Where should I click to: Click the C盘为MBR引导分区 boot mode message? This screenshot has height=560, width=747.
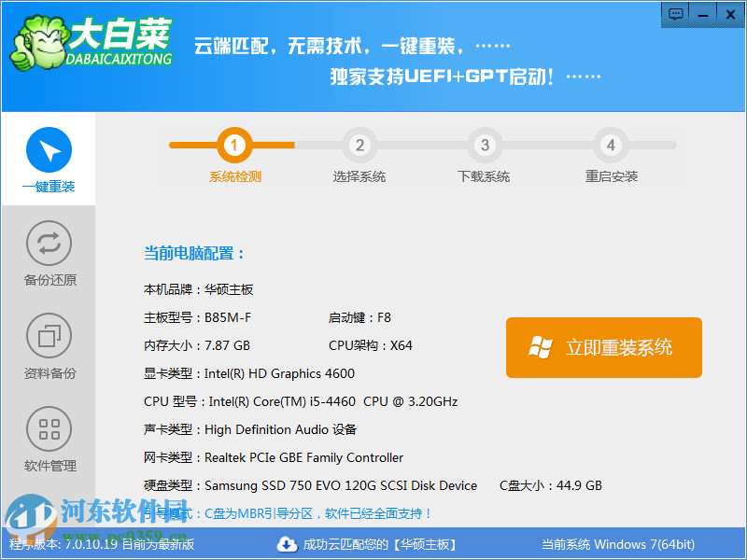[317, 514]
